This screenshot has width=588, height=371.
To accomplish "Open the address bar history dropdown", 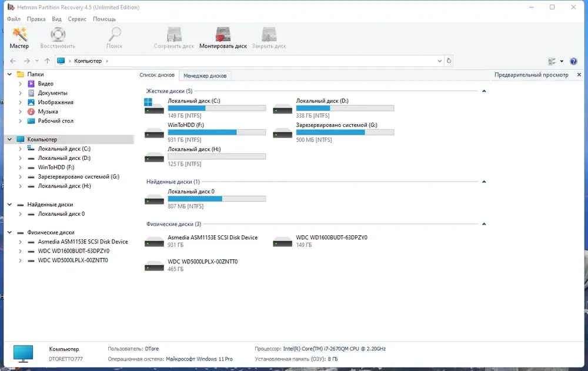I will (x=439, y=61).
